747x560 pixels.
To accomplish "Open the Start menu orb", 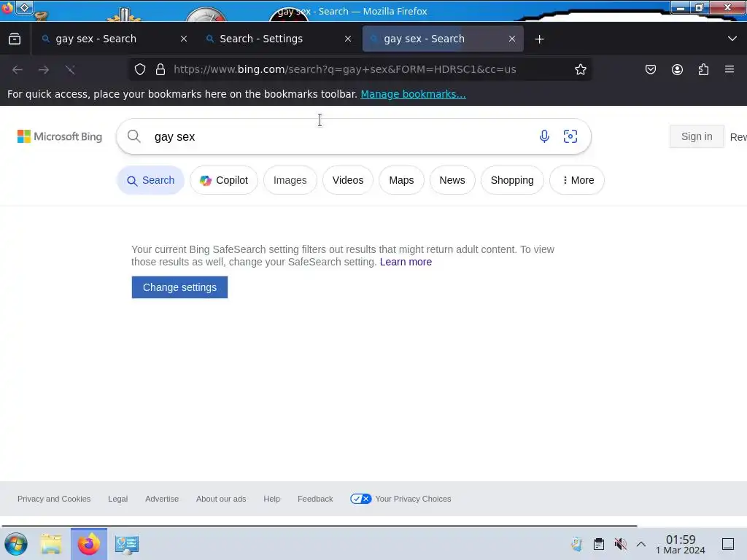I will pyautogui.click(x=16, y=544).
